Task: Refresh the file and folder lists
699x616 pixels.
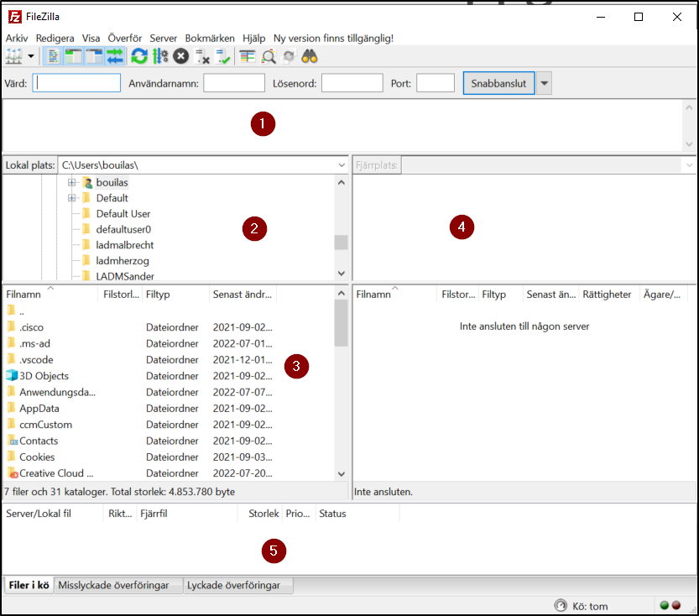Action: 138,56
